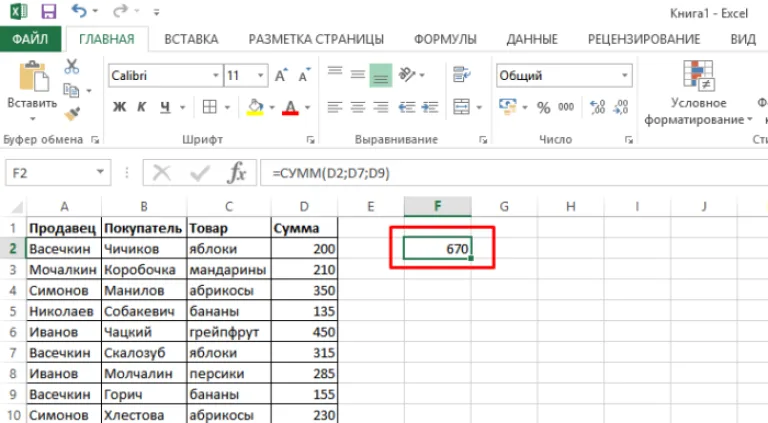Click the Insert Function fx icon
This screenshot has height=423, width=768.
tap(237, 173)
